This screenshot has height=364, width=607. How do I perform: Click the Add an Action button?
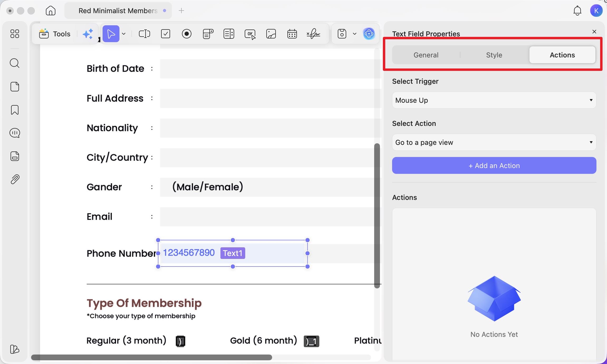tap(494, 165)
